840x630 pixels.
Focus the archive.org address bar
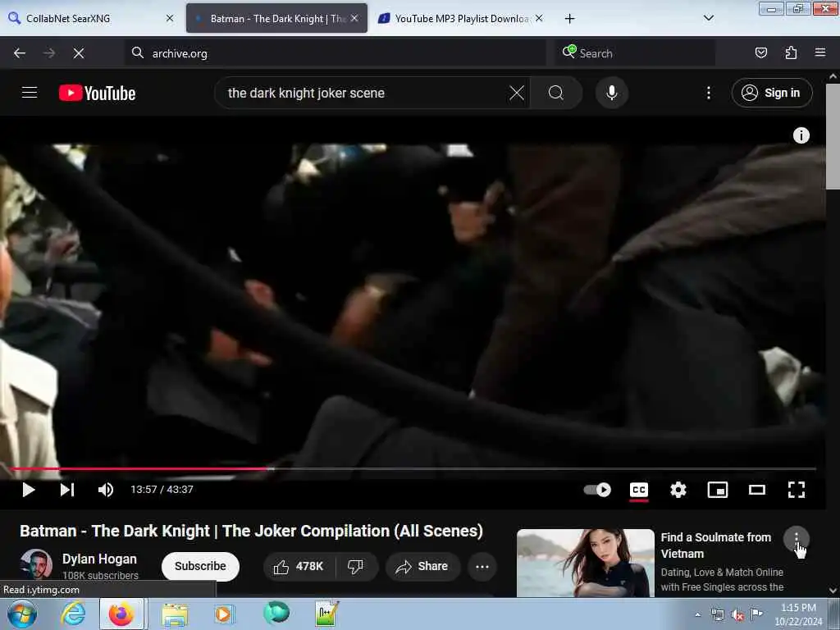[x=336, y=53]
